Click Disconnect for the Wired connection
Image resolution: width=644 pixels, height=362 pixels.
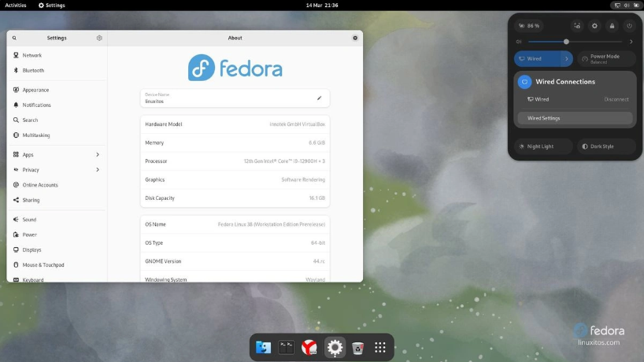click(616, 100)
